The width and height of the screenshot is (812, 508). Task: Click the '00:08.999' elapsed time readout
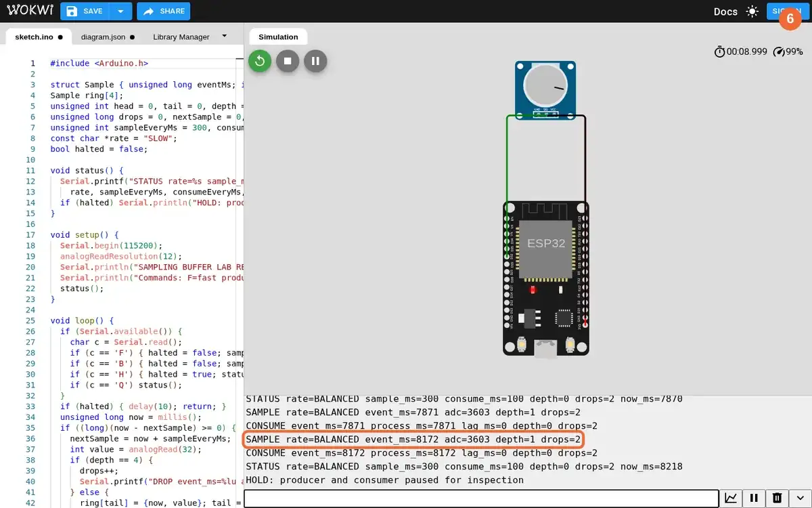click(747, 52)
